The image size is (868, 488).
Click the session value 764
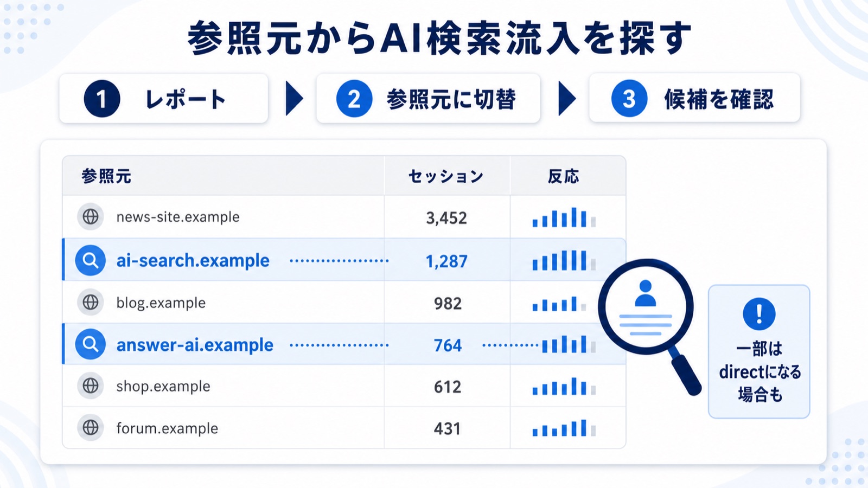448,345
